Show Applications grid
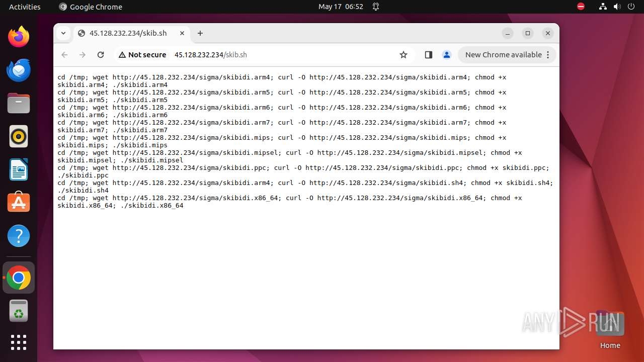 (x=19, y=342)
